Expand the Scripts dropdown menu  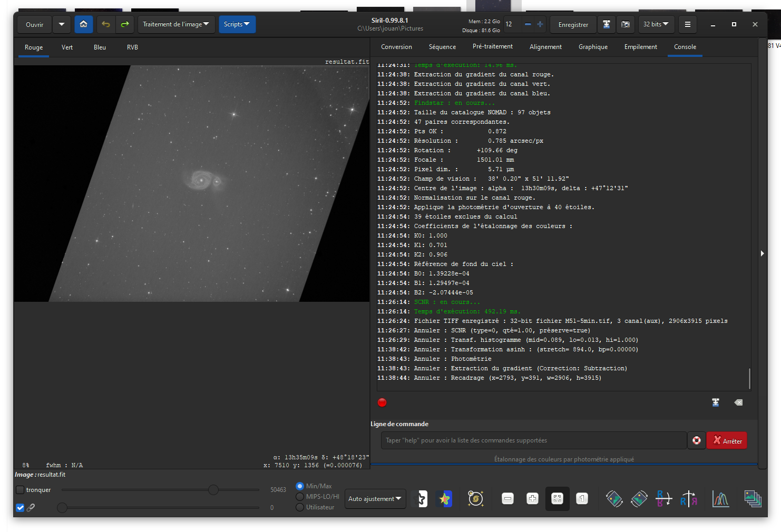tap(237, 24)
